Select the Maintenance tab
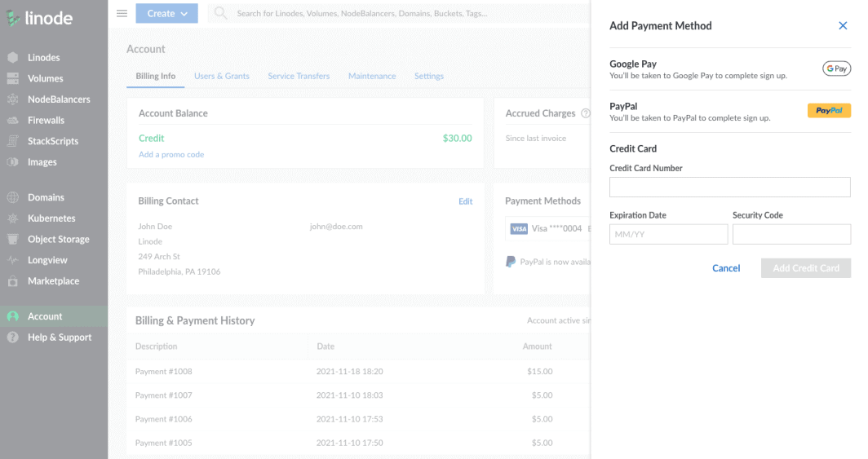 pyautogui.click(x=372, y=76)
